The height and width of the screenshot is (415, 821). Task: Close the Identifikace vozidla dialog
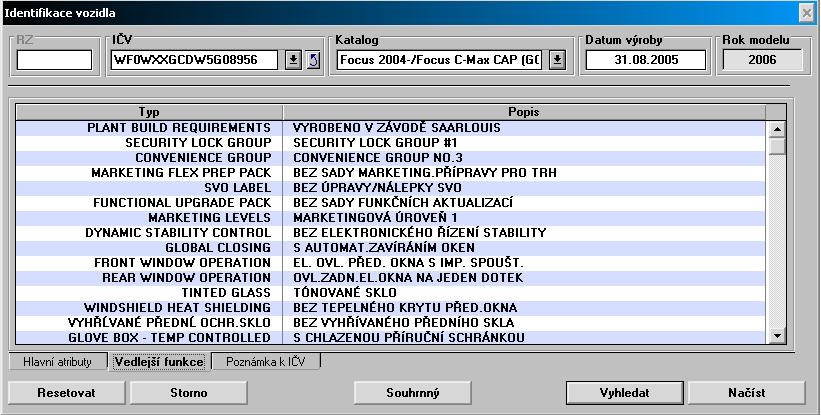pyautogui.click(x=806, y=12)
